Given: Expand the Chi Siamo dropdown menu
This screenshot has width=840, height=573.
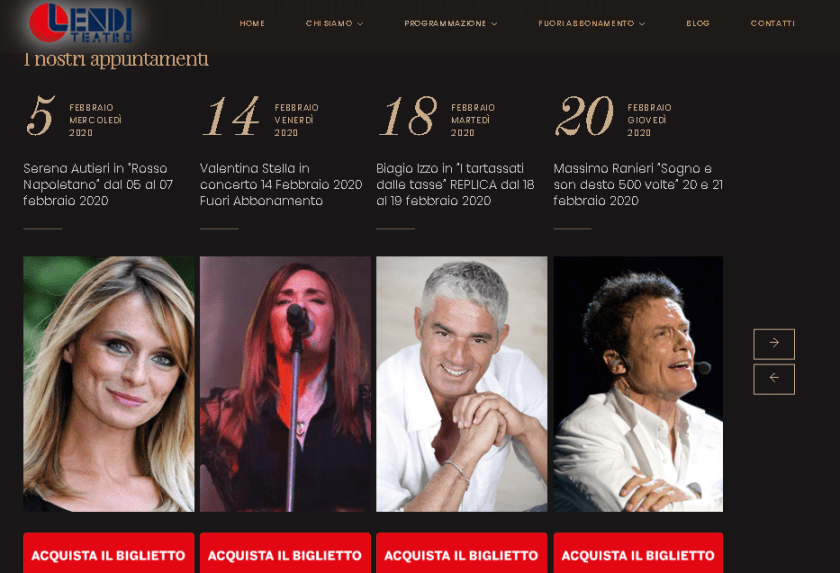Looking at the screenshot, I should pos(334,23).
